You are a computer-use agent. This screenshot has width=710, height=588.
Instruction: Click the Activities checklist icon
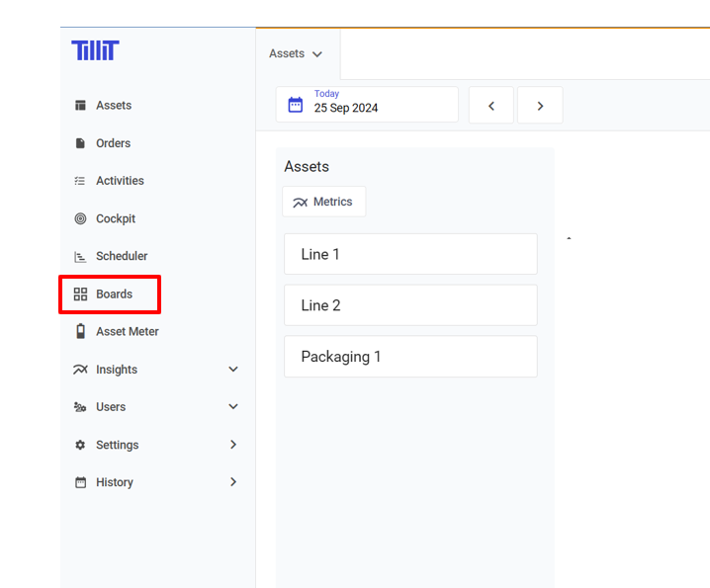coord(80,181)
